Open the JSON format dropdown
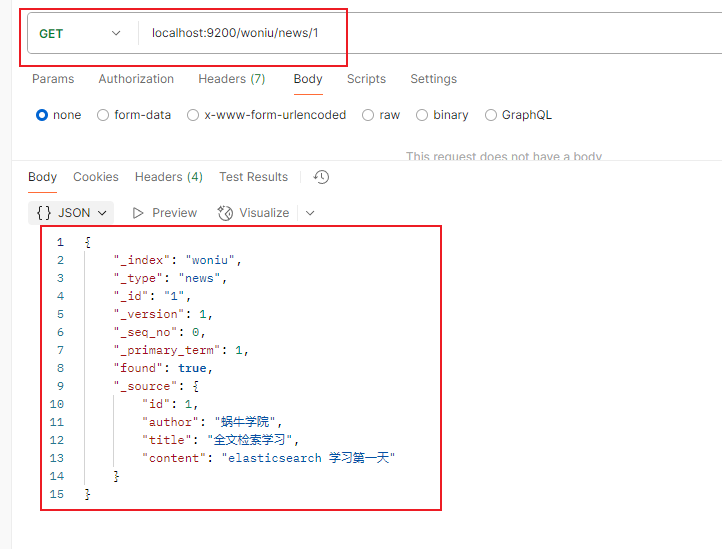722x549 pixels. (x=71, y=213)
